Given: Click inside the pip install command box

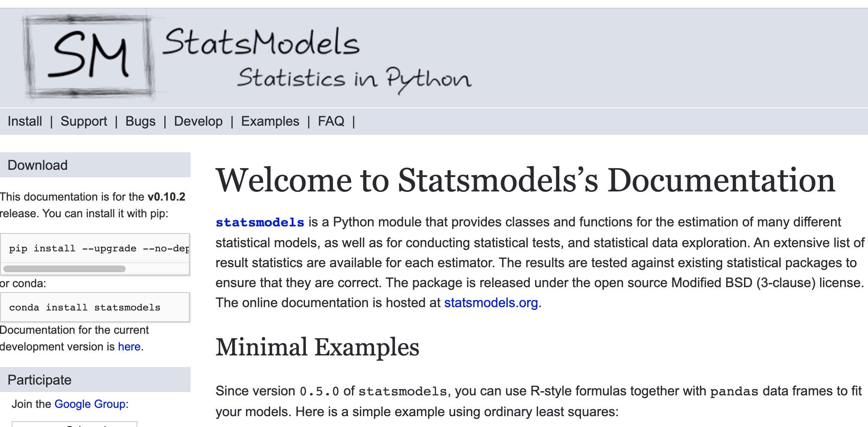Looking at the screenshot, I should 95,248.
